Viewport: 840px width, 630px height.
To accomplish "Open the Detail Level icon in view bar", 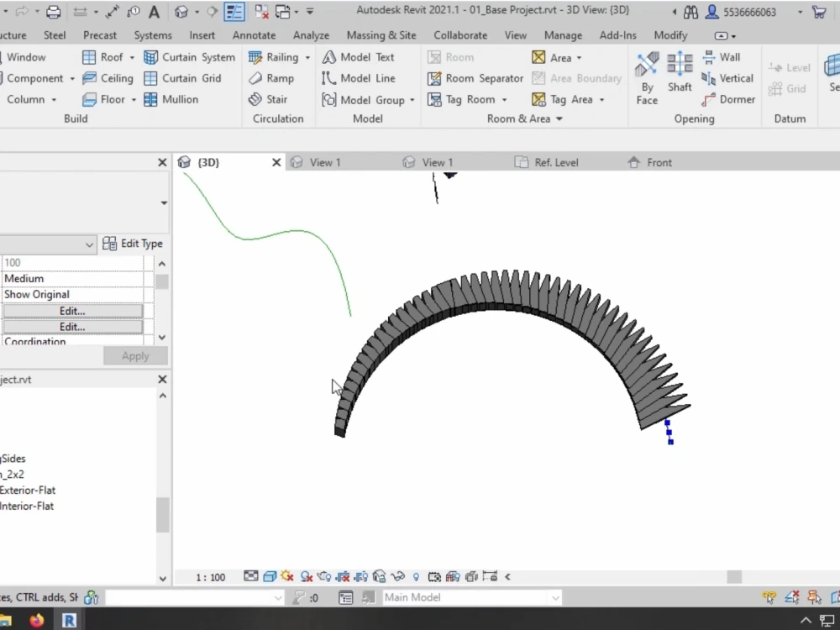I will click(250, 576).
